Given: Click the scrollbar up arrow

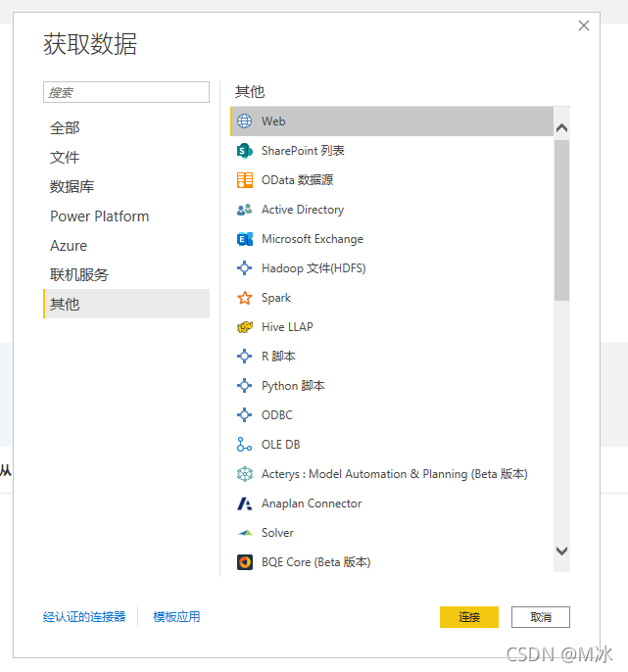Looking at the screenshot, I should (561, 127).
